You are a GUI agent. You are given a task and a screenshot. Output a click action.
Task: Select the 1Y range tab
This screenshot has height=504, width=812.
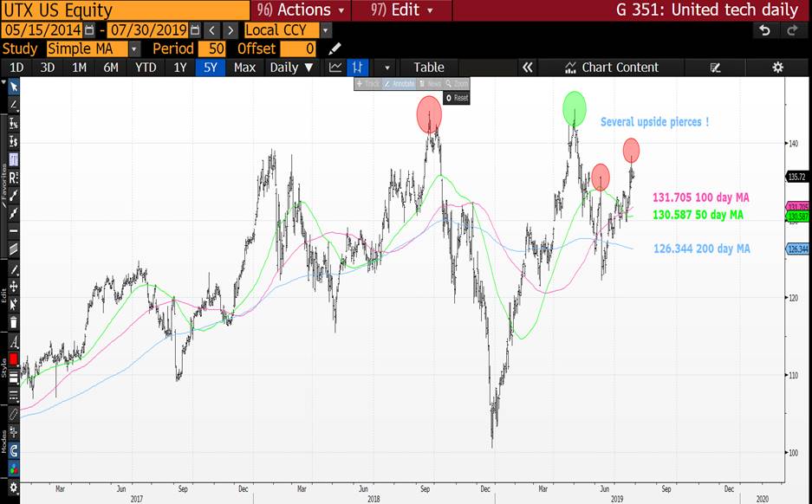pos(179,68)
